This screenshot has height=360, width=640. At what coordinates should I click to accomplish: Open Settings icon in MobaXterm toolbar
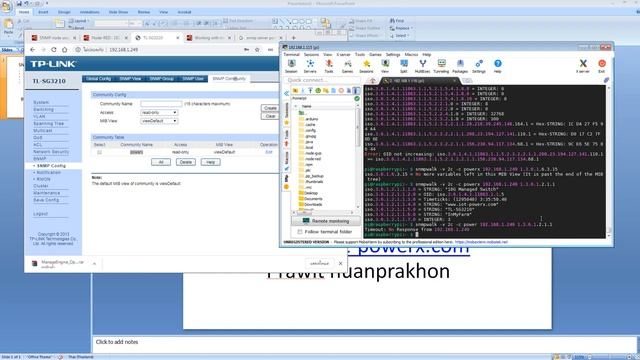tap(479, 66)
